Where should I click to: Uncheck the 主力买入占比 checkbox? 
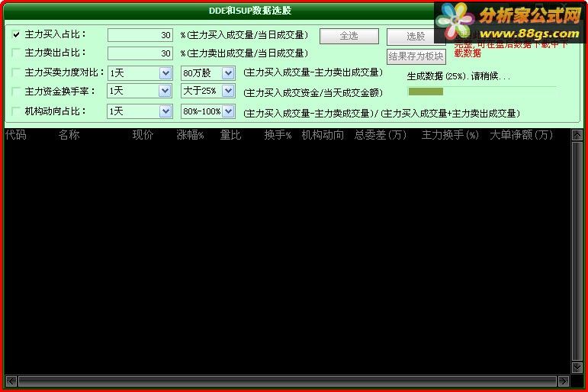point(16,34)
